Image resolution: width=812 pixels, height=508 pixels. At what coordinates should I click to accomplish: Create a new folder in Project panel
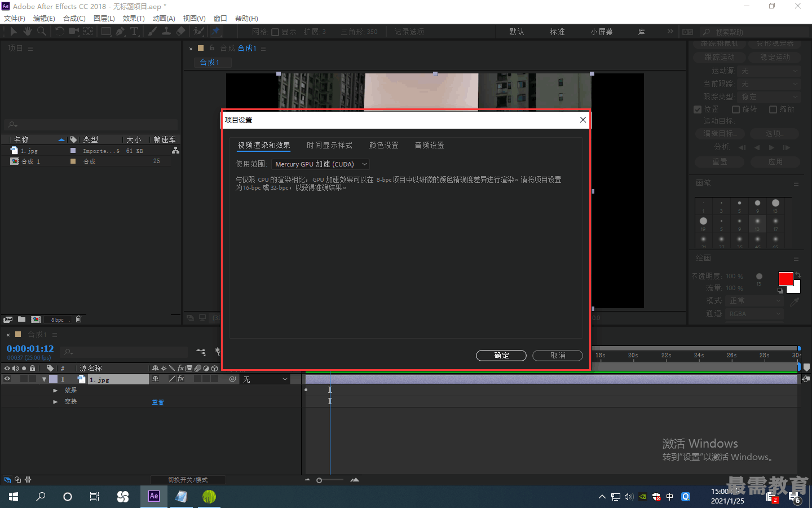coord(21,319)
